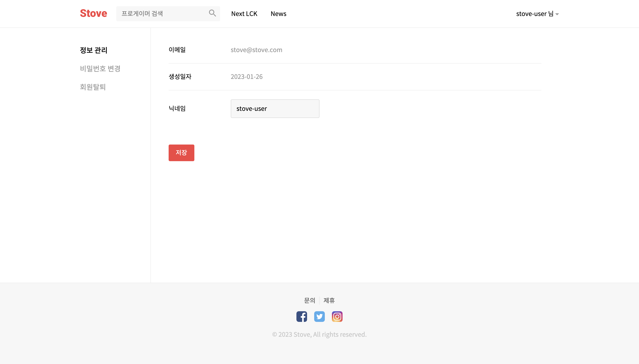Open Instagram via the camera icon

click(337, 316)
